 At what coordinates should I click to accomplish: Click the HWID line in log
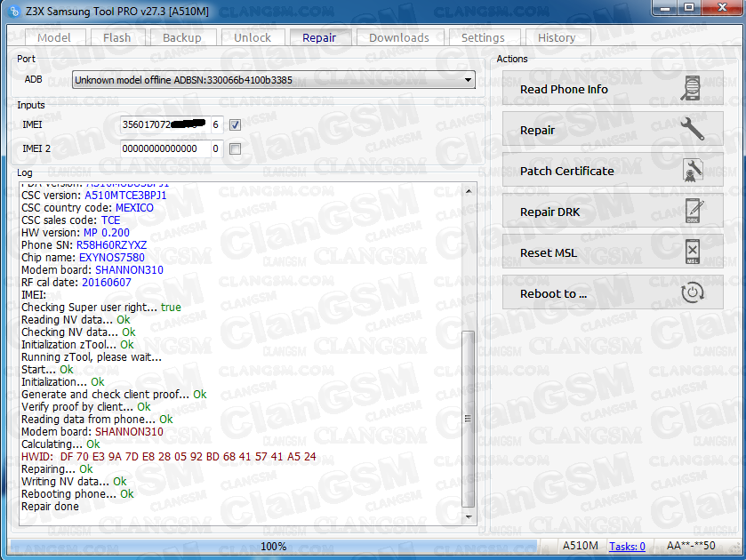(168, 457)
